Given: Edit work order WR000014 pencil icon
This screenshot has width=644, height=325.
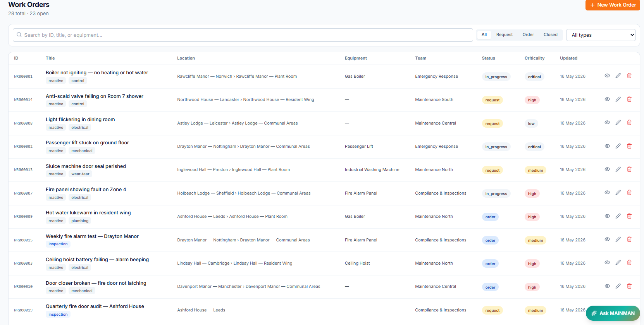Looking at the screenshot, I should [x=618, y=99].
